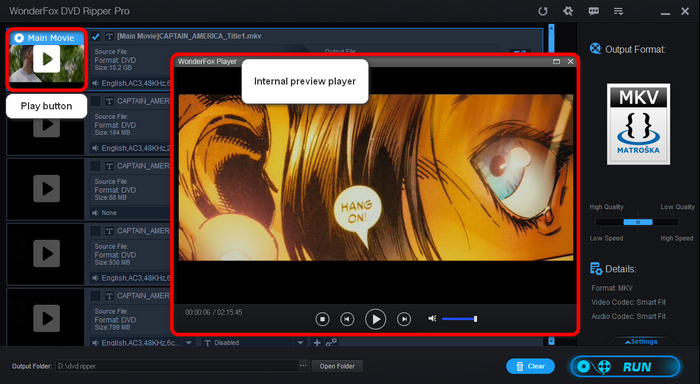Click the MKV Matroska format icon

[x=638, y=124]
